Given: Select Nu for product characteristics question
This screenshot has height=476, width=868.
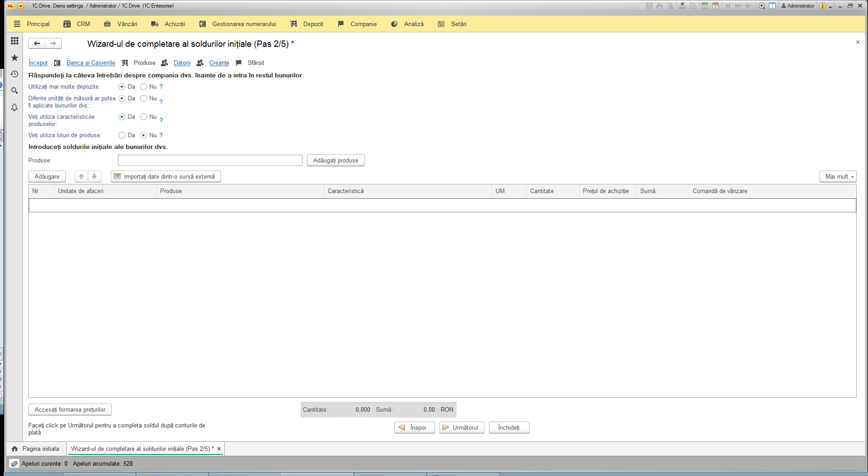Looking at the screenshot, I should pos(144,117).
